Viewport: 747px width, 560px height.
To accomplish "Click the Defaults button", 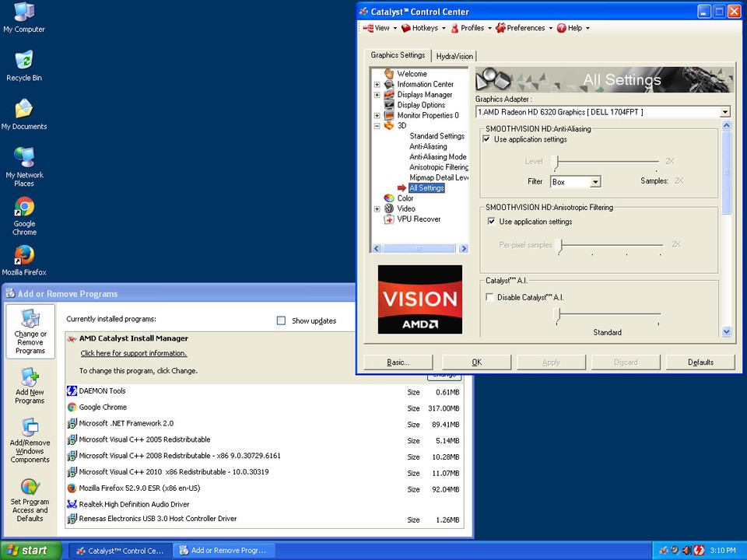I will point(700,362).
